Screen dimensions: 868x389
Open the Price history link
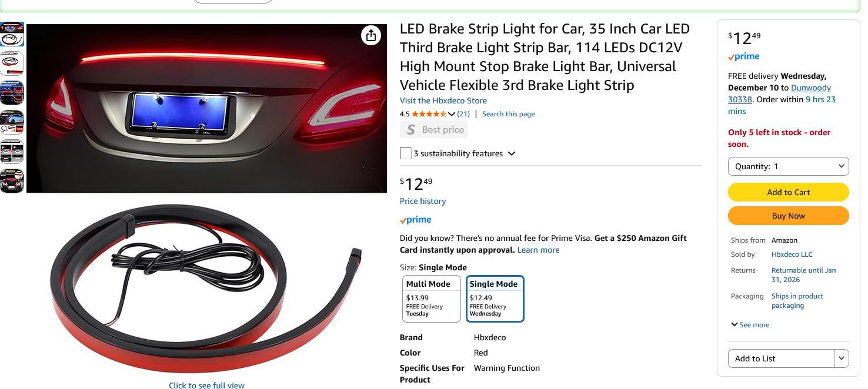(x=423, y=201)
